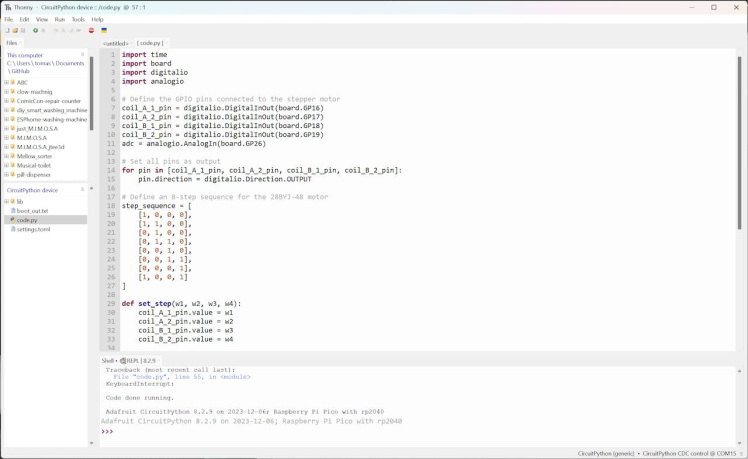Viewport: 748px width, 459px height.
Task: Click the Save file toolbar icon
Action: point(23,31)
